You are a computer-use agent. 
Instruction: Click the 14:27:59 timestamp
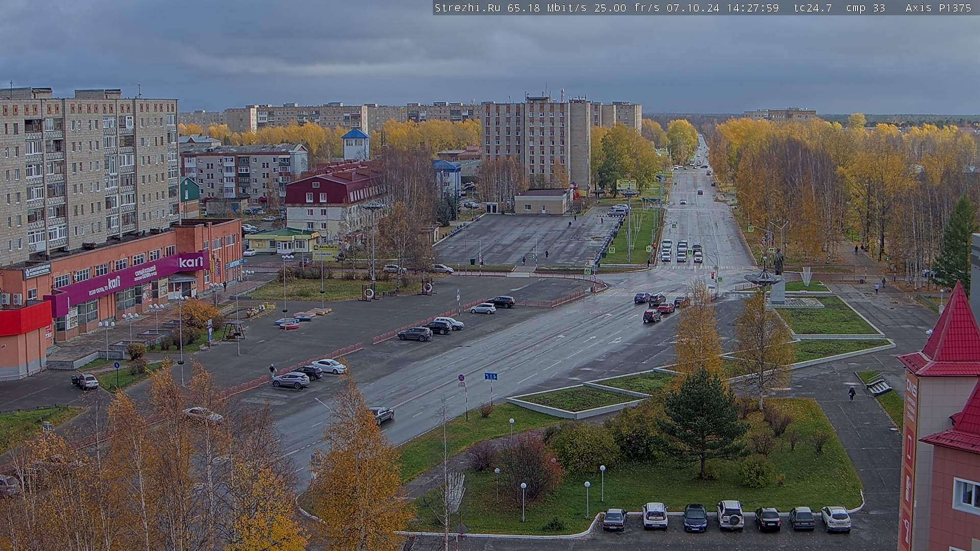tap(753, 8)
